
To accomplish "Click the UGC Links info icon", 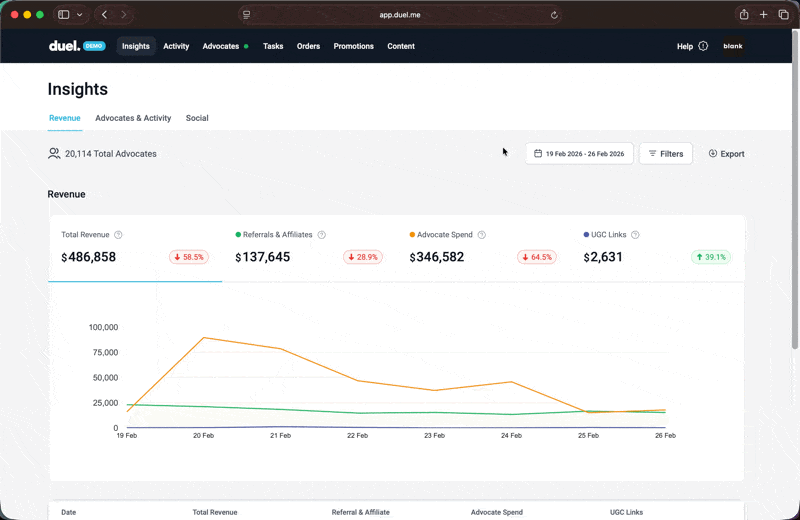I will 635,235.
